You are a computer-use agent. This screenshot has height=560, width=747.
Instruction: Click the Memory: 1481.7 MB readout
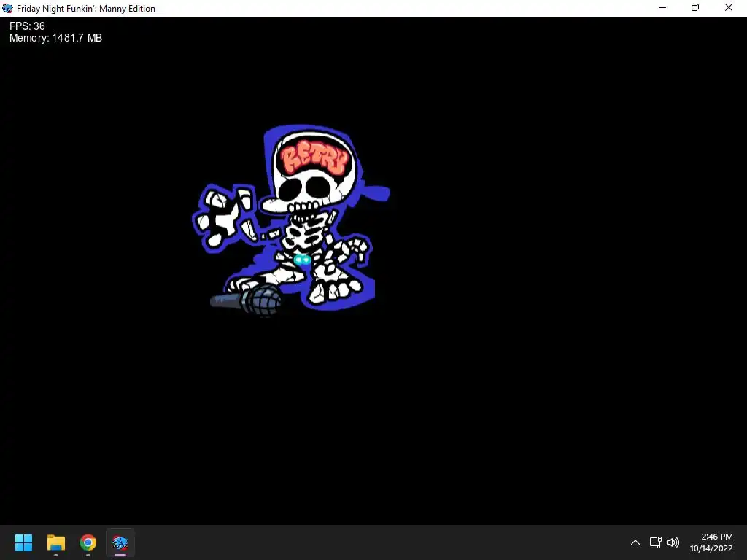click(x=55, y=38)
